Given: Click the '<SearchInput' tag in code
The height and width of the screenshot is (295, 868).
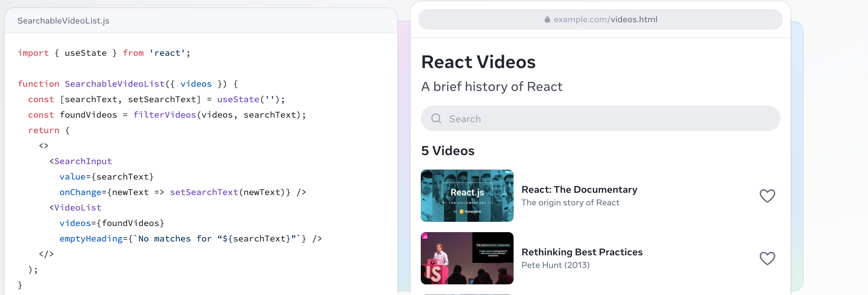Looking at the screenshot, I should (x=81, y=161).
